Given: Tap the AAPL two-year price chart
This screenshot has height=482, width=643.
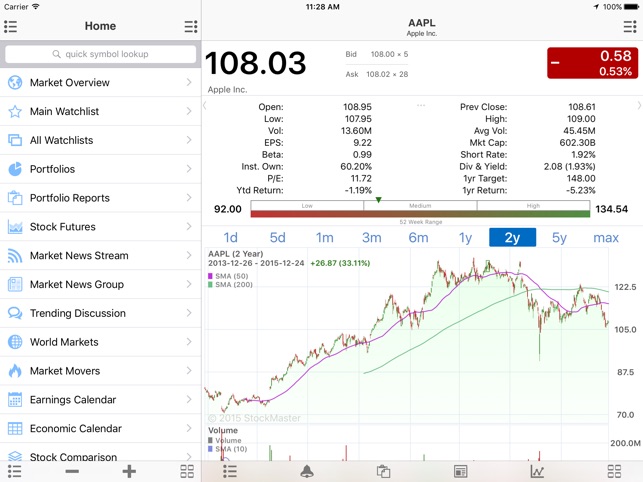Looking at the screenshot, I should [406, 336].
